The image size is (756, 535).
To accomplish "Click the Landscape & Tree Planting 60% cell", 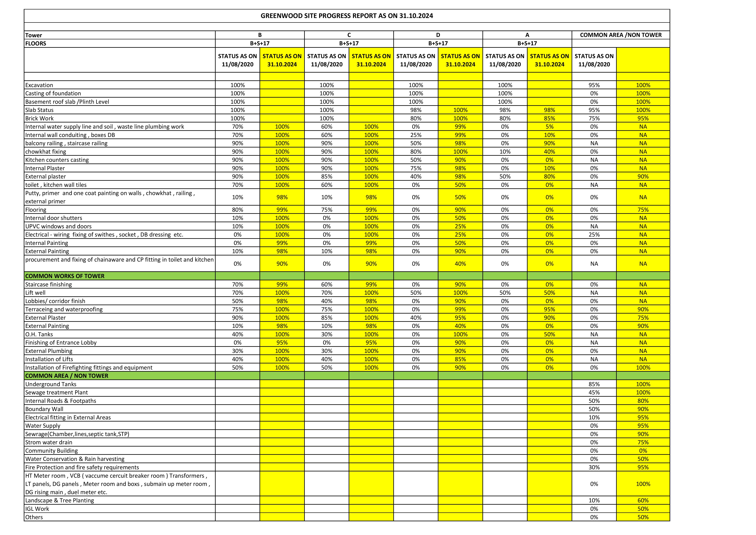I will 643,500.
